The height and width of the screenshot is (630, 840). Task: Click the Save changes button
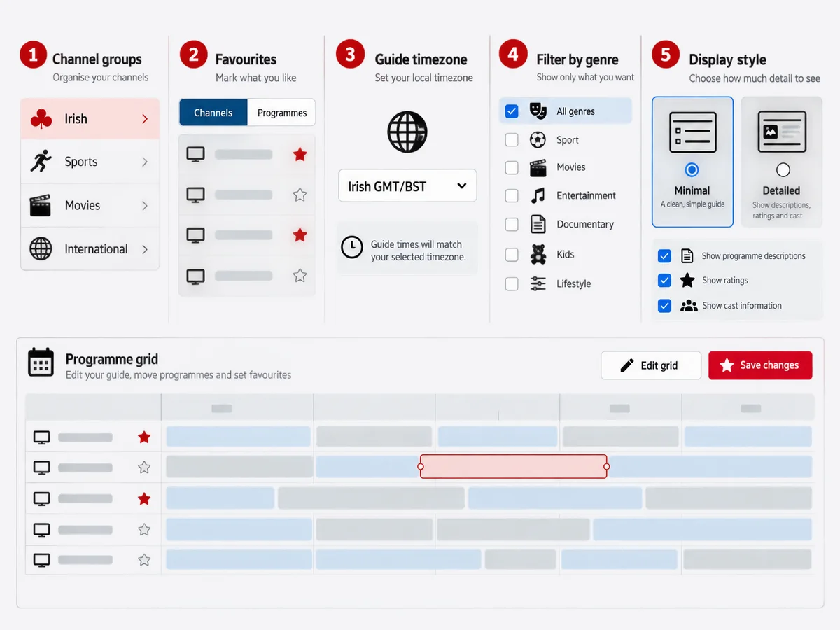click(760, 365)
